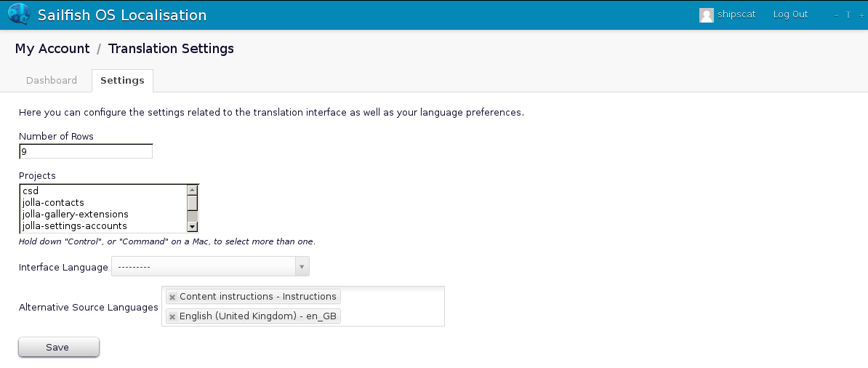Increase font size with the plus icon
The width and height of the screenshot is (868, 368).
coord(861,15)
